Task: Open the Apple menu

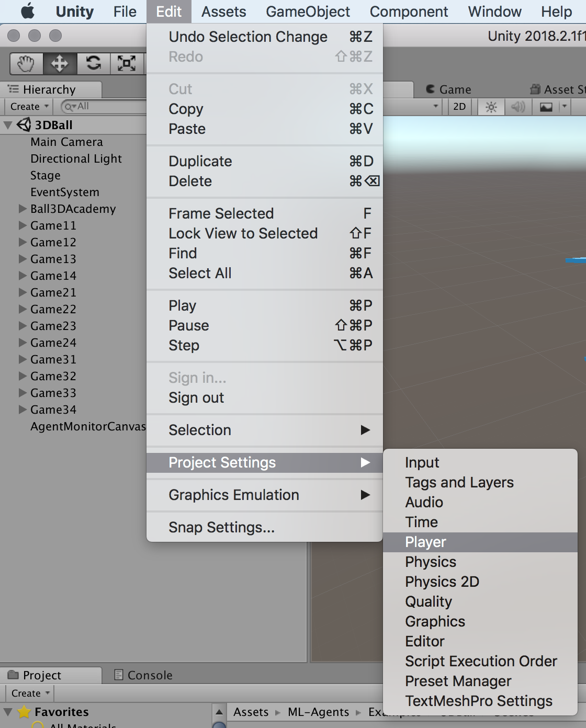Action: (x=27, y=12)
